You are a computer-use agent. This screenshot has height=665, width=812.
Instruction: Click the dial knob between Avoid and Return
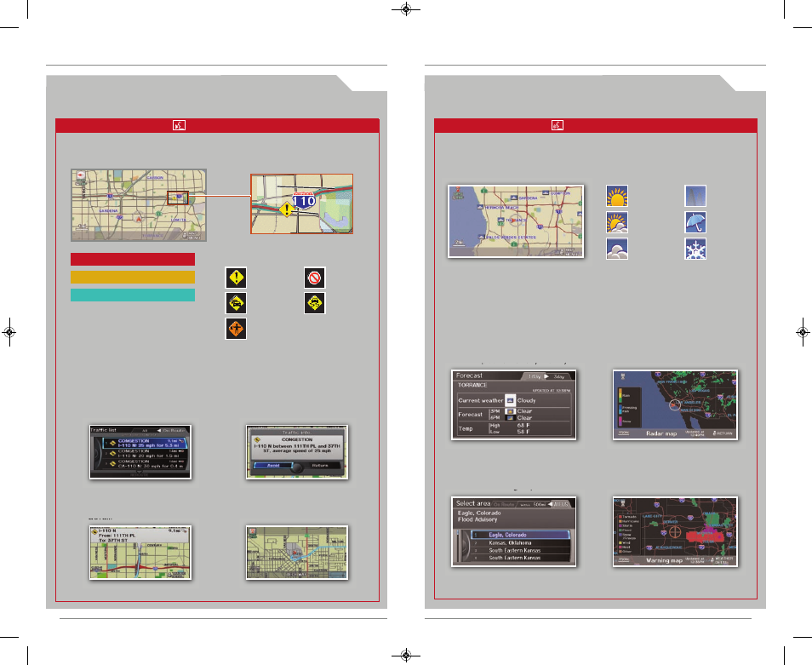tap(297, 467)
